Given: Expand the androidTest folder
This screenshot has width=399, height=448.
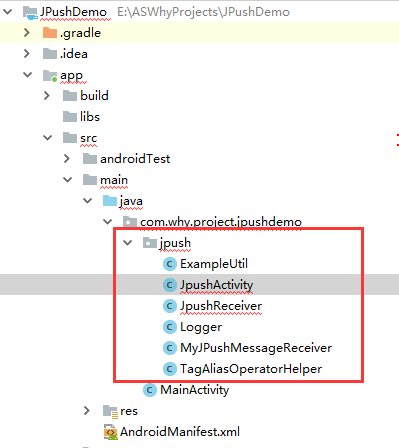Looking at the screenshot, I should click(x=67, y=159).
